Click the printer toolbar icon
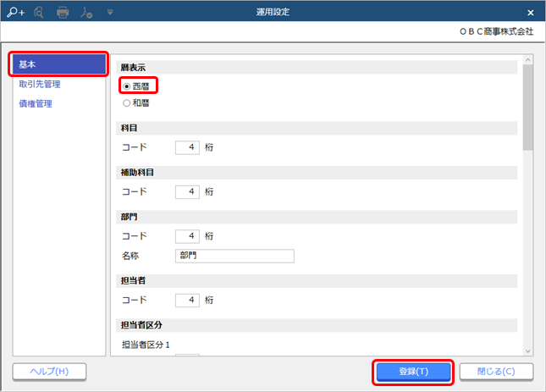Viewport: 546px width, 392px height. pos(63,13)
